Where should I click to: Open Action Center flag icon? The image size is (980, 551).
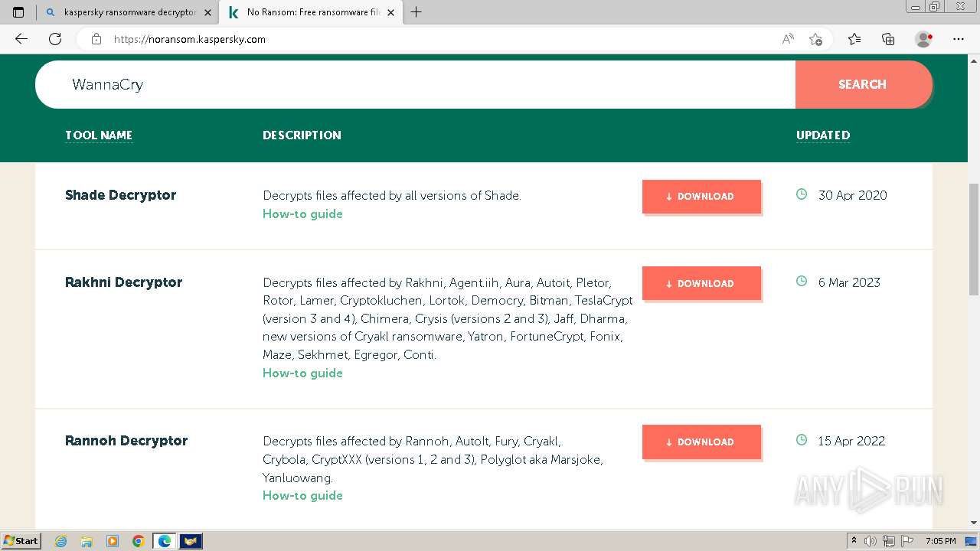[x=907, y=541]
